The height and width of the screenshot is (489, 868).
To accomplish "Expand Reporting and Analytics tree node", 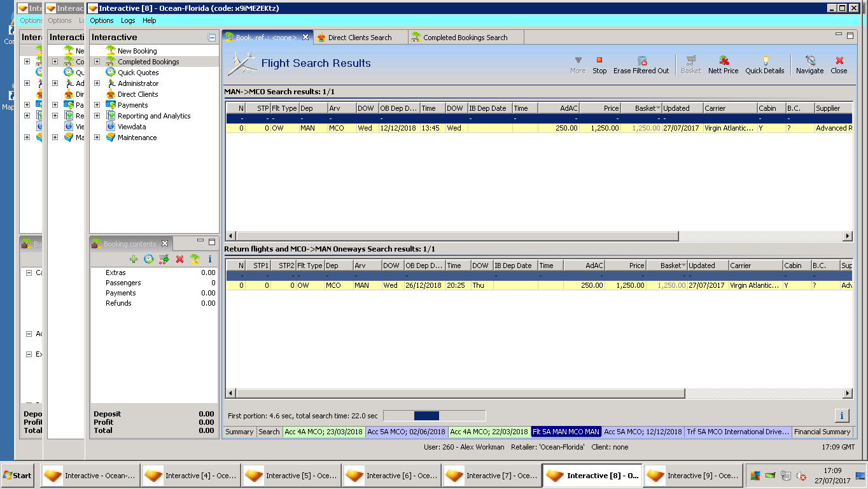I will click(97, 116).
